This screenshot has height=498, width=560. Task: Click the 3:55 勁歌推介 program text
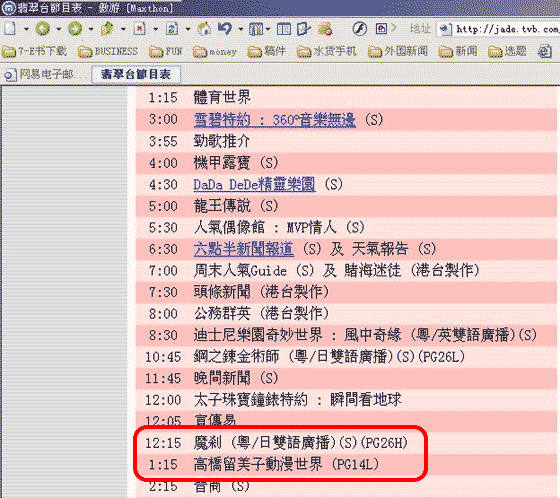point(222,141)
